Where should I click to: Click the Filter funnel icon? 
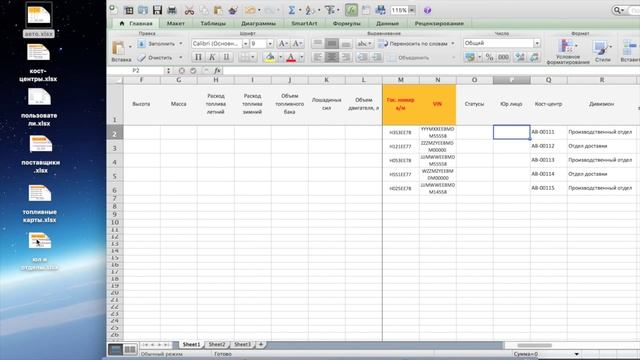(x=330, y=10)
